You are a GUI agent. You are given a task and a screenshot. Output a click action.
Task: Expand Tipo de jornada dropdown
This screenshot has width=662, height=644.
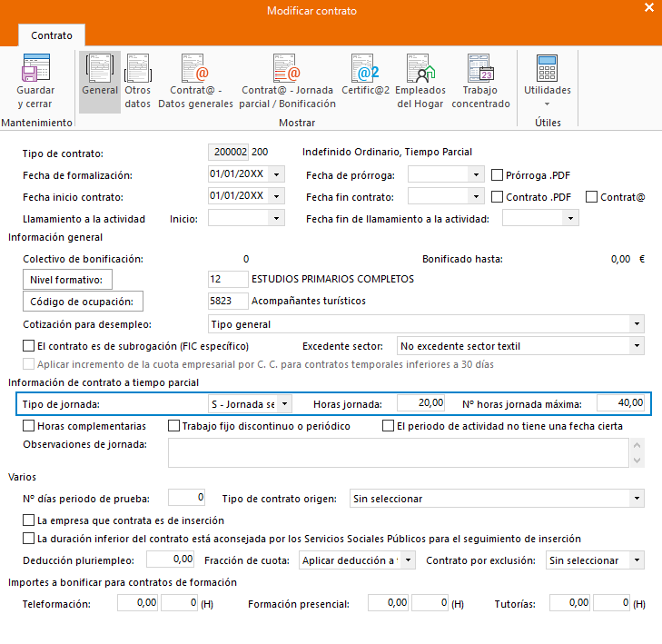click(285, 403)
